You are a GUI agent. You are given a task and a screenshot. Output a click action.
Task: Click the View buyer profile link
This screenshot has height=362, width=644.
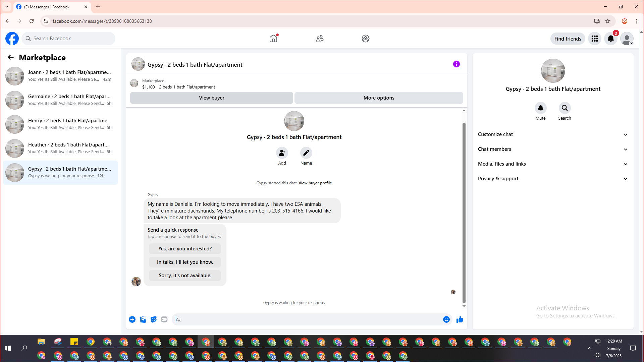pos(315,183)
